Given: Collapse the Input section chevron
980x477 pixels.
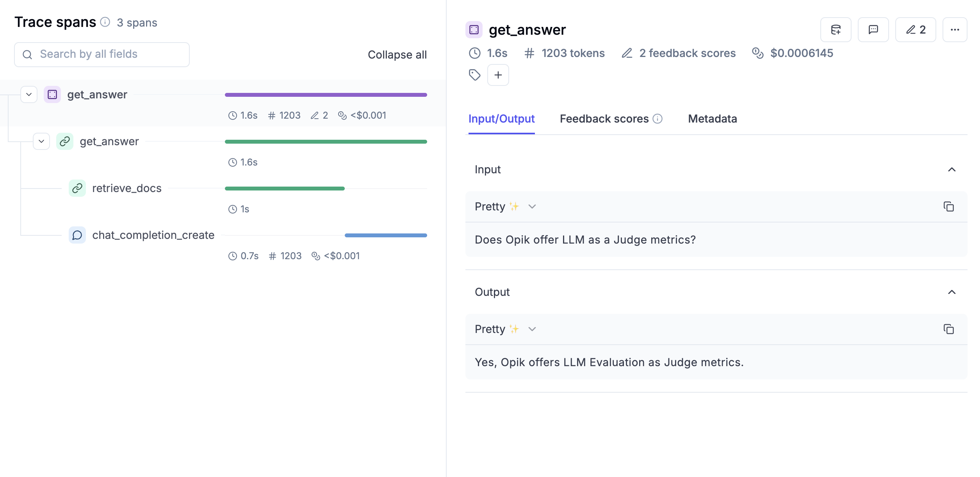Looking at the screenshot, I should [952, 169].
